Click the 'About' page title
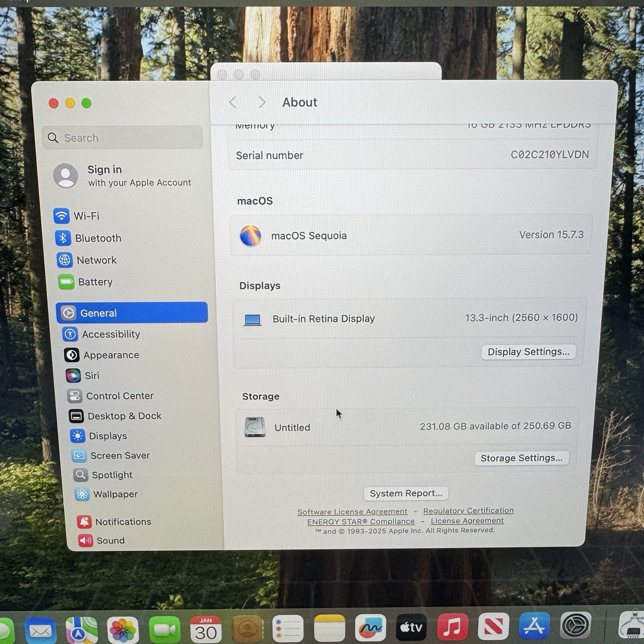 point(300,102)
